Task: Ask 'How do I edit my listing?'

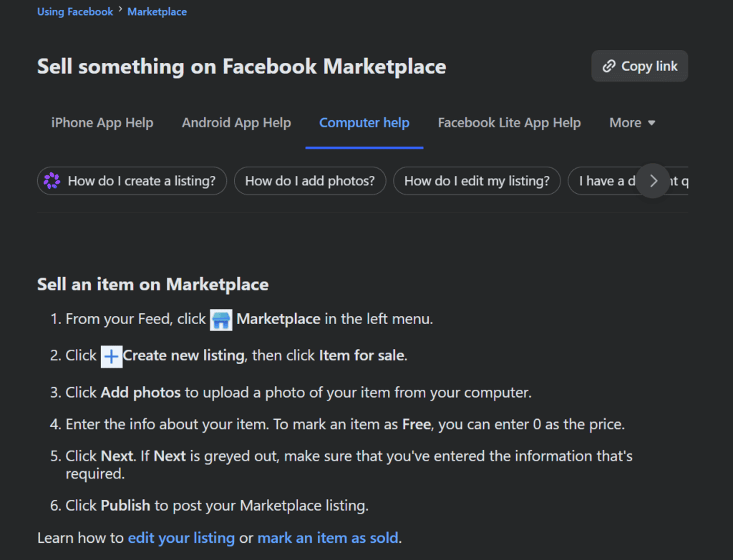Action: [476, 181]
